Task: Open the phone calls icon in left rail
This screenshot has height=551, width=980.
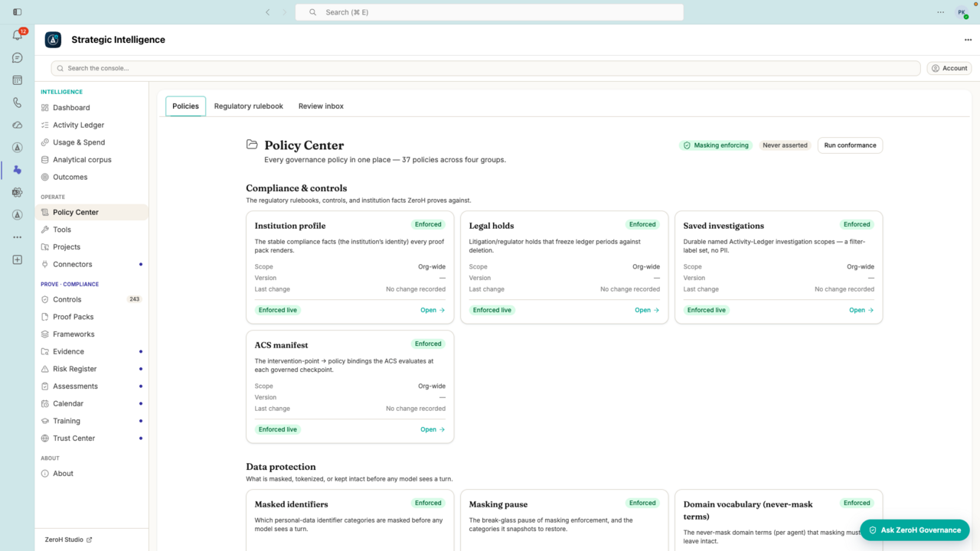Action: [18, 103]
